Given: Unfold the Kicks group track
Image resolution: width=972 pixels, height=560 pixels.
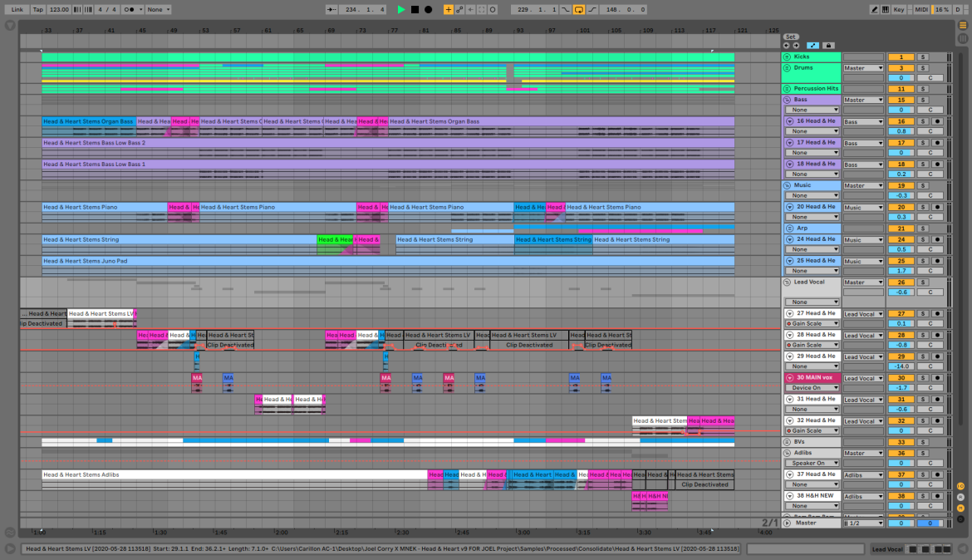Looking at the screenshot, I should pos(788,57).
